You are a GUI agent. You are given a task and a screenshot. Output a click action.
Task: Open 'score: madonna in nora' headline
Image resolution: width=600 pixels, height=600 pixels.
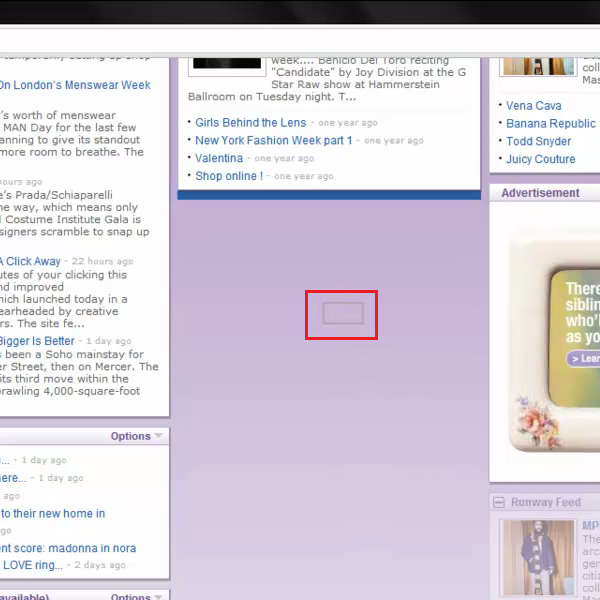pyautogui.click(x=79, y=548)
